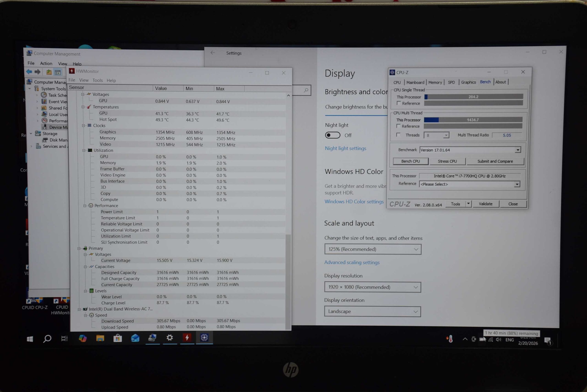587x392 pixels.
Task: Collapse the Utilization tree node
Action: pyautogui.click(x=84, y=150)
